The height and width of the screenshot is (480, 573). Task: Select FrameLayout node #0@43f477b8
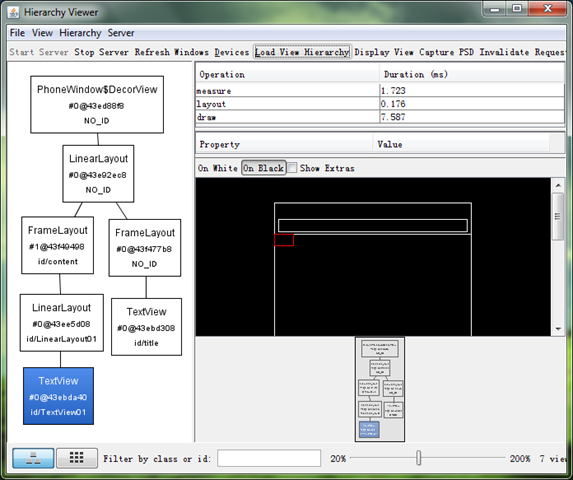point(145,248)
